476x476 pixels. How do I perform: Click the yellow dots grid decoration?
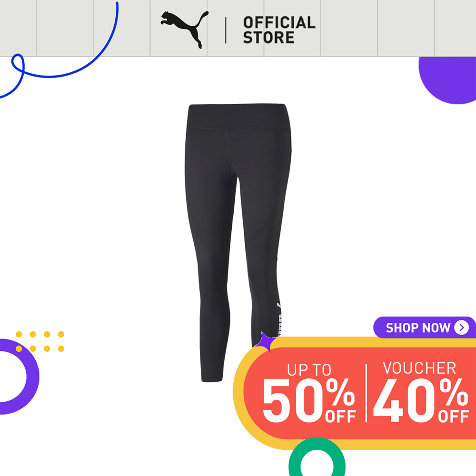(x=40, y=341)
